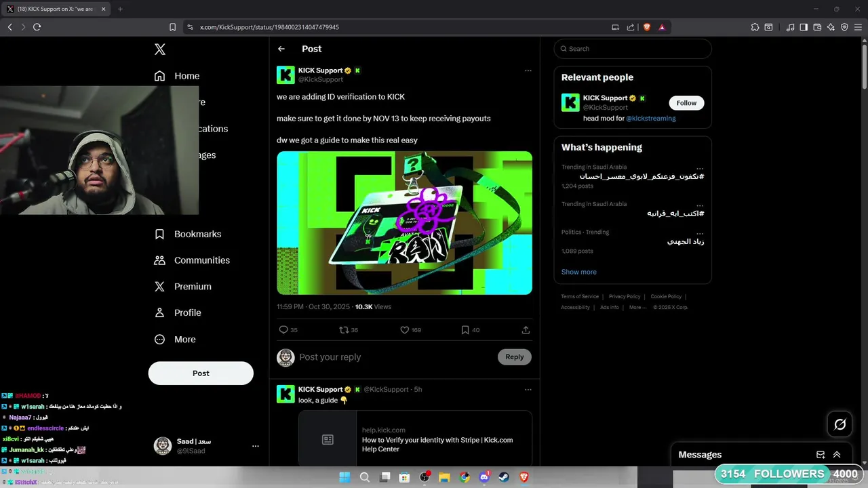
Task: Open Discord from the taskbar
Action: point(484,477)
